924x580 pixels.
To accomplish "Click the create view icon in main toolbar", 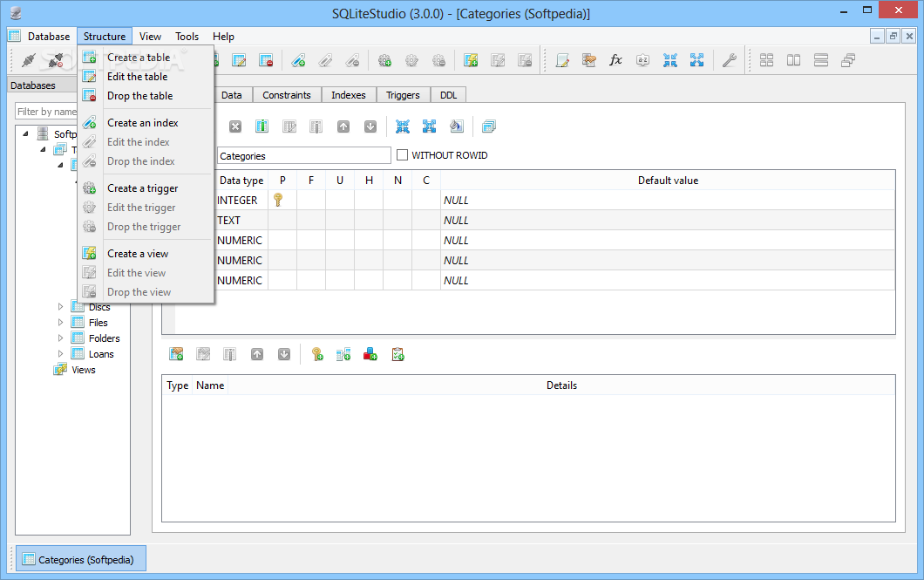I will (x=471, y=60).
